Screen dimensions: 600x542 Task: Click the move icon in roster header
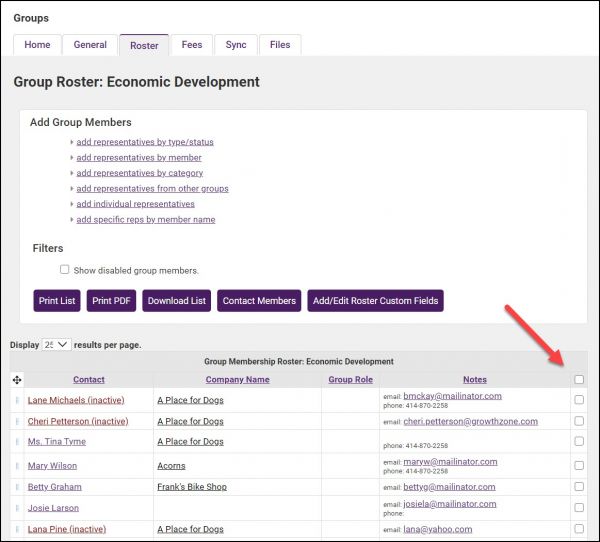coord(17,380)
